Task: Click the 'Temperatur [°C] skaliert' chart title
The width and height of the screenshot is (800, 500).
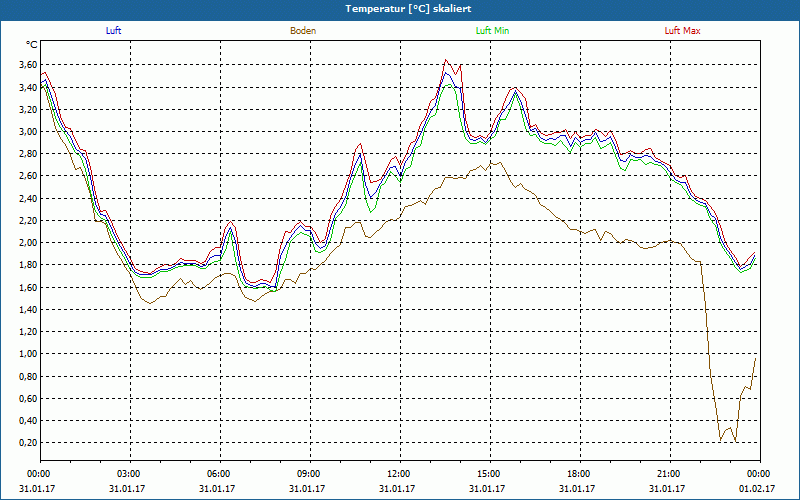Action: point(408,9)
